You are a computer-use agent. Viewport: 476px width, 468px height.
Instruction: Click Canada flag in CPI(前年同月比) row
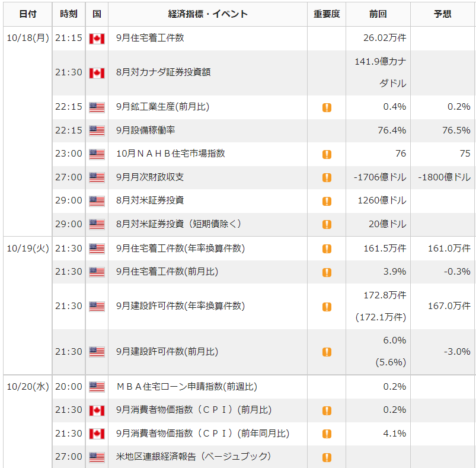[97, 434]
